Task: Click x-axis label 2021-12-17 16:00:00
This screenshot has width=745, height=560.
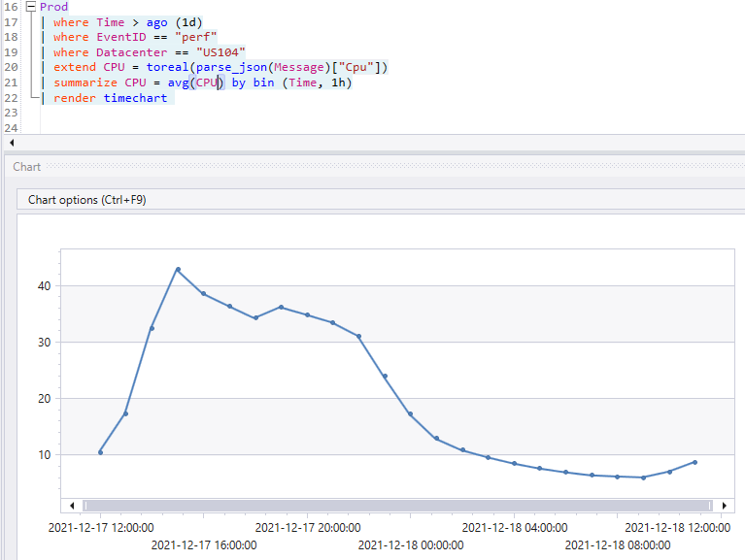Action: pyautogui.click(x=204, y=545)
